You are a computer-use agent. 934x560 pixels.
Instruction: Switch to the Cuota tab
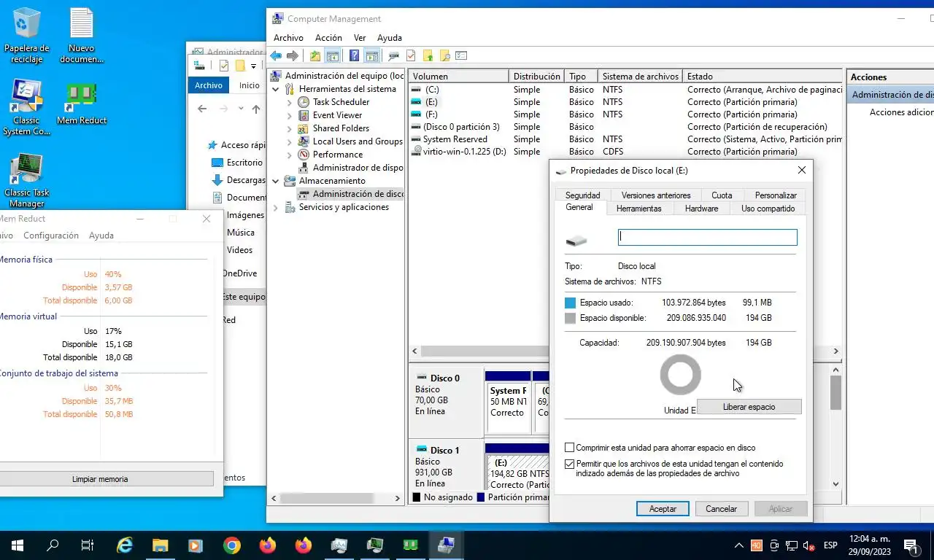tap(722, 195)
